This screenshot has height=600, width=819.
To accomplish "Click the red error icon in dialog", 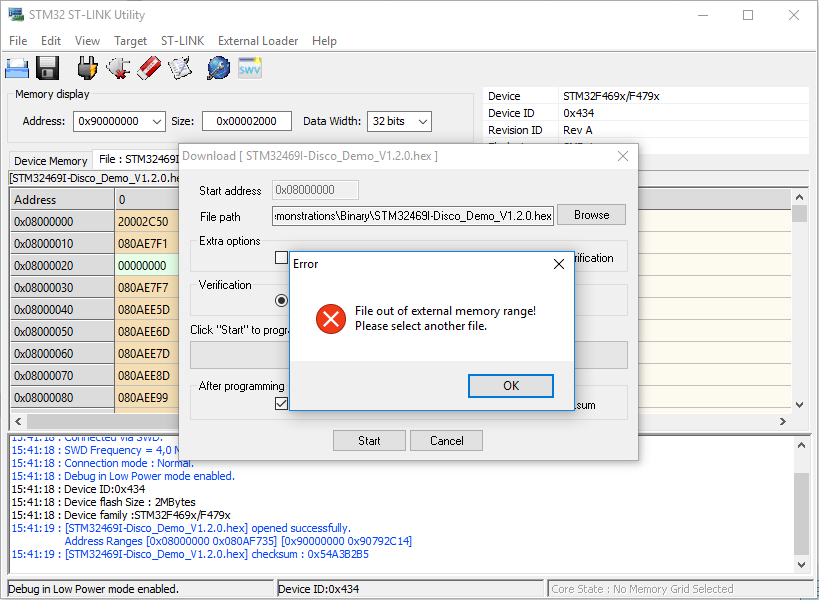I will point(331,319).
